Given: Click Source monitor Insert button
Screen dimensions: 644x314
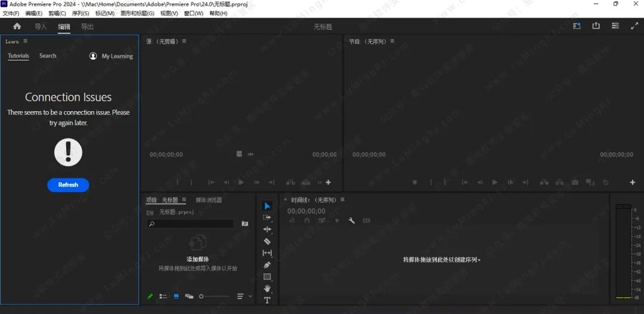Looking at the screenshot, I should (x=291, y=182).
